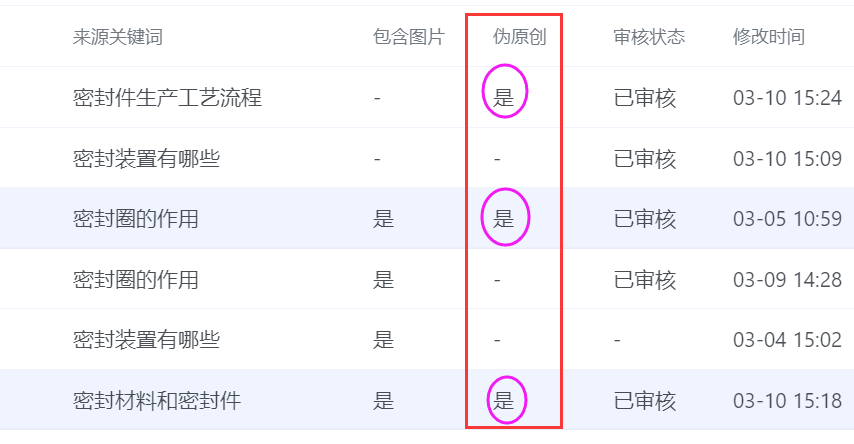This screenshot has height=444, width=854.
Task: Click circled 伪原创 是 for 密封件生产工艺流程
Action: 504,98
